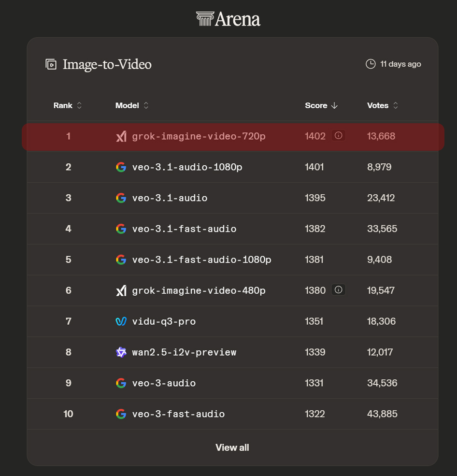Click xAI logo for grok-imagine-video-720p
The image size is (457, 476).
(121, 136)
